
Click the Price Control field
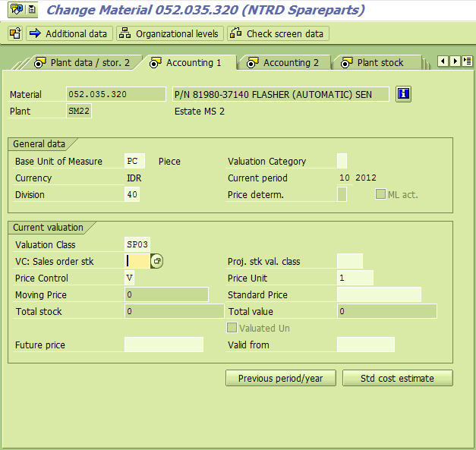(129, 278)
